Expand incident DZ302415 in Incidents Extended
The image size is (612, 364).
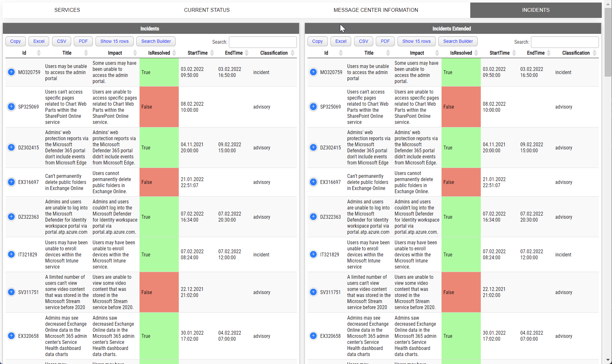tap(313, 148)
